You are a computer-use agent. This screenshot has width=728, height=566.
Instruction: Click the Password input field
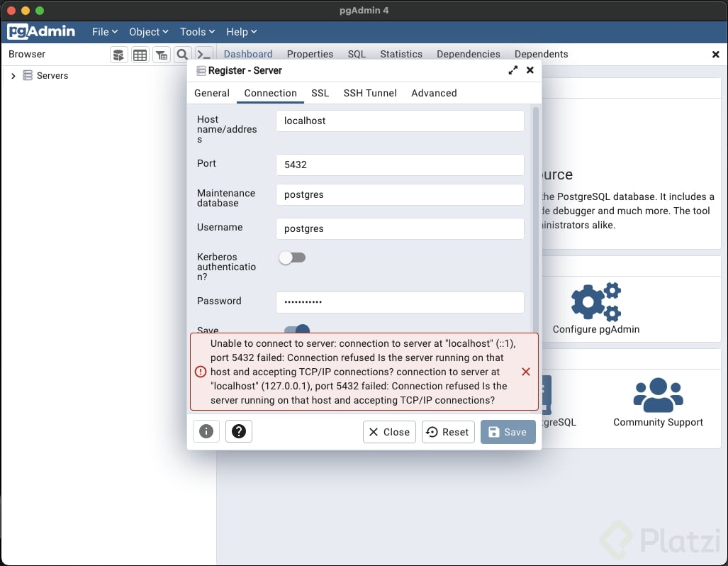[x=400, y=303]
